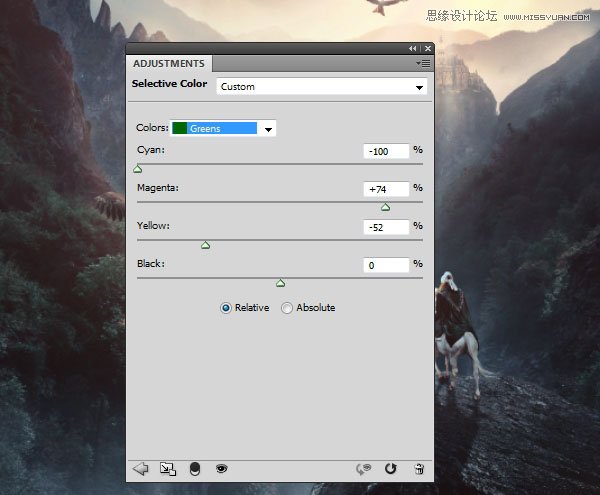Viewport: 600px width, 495px height.
Task: Click the Yellow slider handle
Action: point(205,245)
